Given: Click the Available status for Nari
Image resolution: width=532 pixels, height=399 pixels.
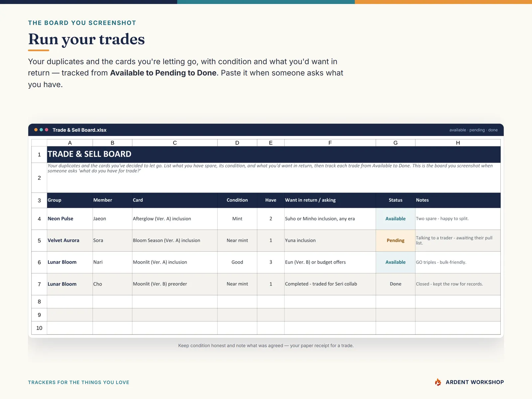Looking at the screenshot, I should pyautogui.click(x=396, y=262).
